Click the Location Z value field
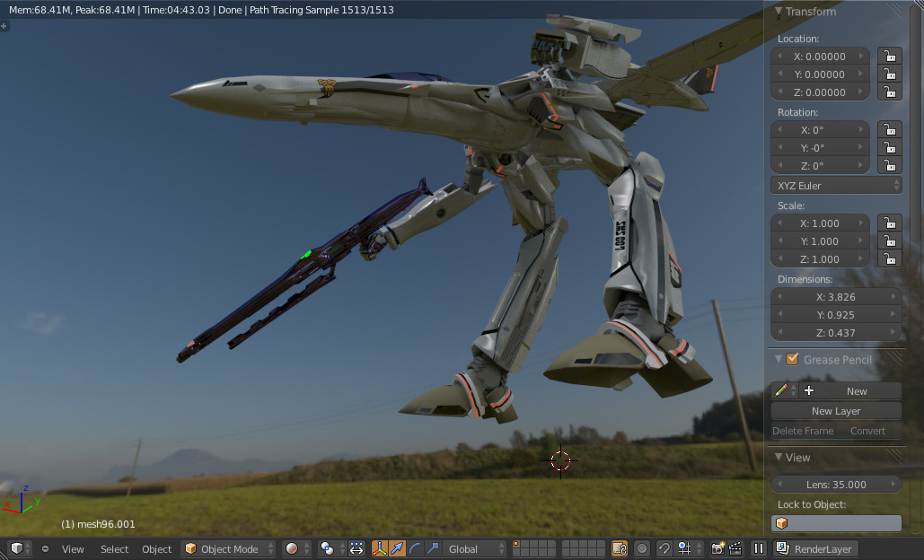The height and width of the screenshot is (560, 924). 820,92
